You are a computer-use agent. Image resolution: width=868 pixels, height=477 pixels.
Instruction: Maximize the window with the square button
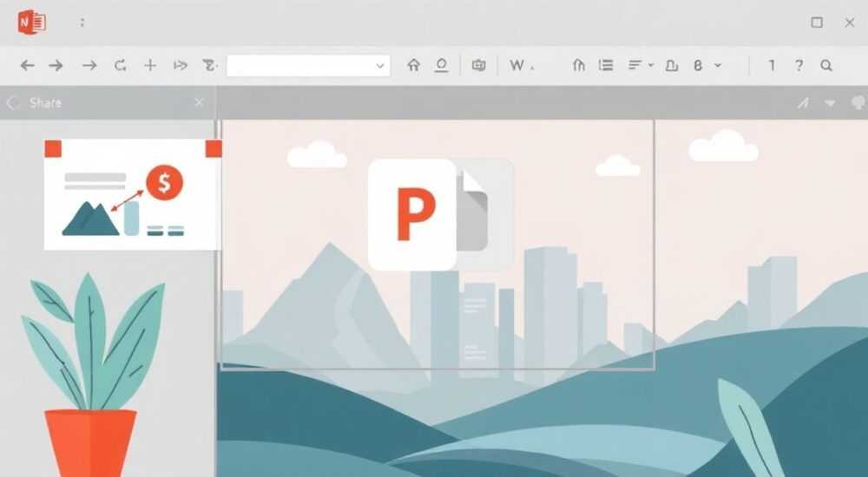click(x=817, y=23)
